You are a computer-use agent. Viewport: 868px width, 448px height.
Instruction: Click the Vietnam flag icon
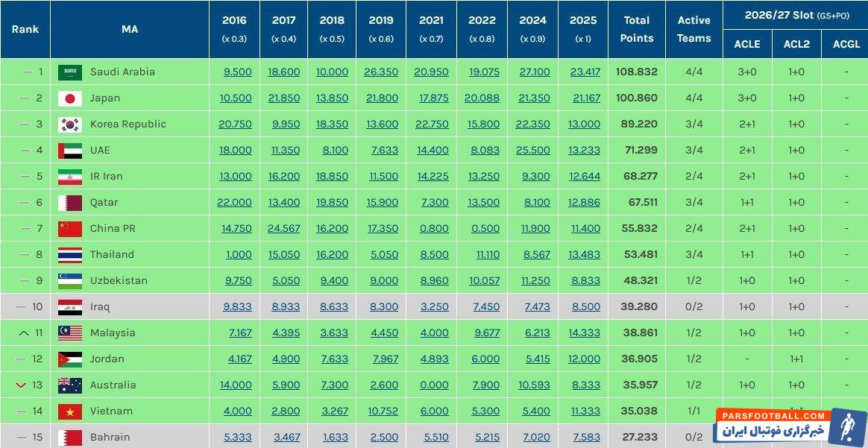pyautogui.click(x=70, y=411)
